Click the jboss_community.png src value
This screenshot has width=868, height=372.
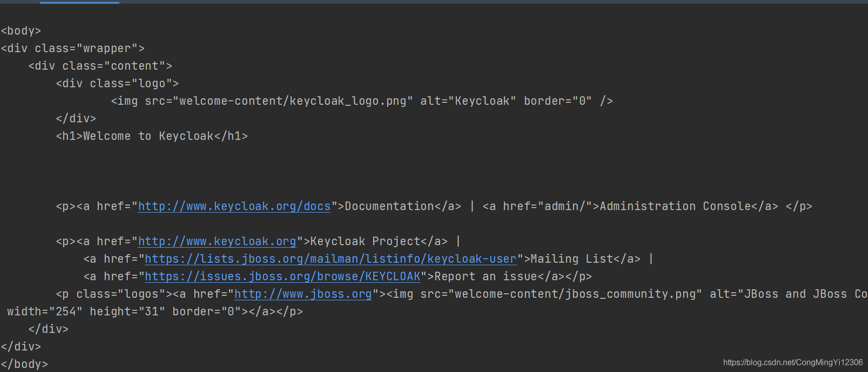[x=575, y=294]
